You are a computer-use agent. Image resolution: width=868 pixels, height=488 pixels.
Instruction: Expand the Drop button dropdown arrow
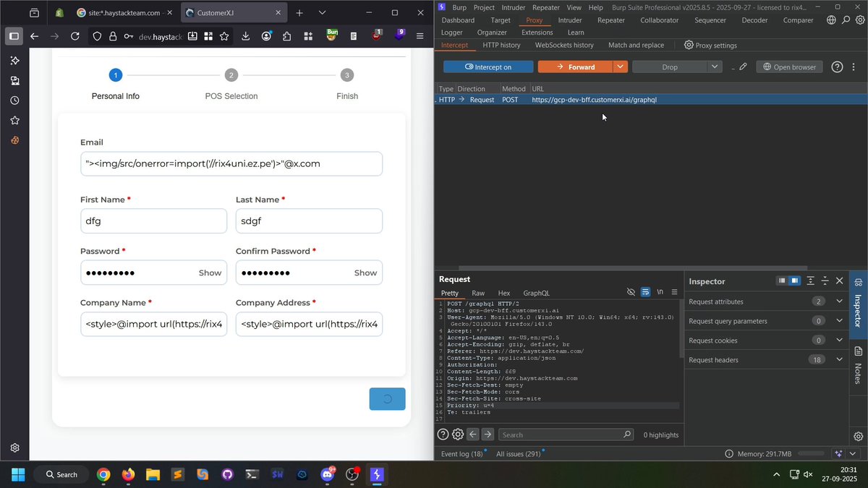715,67
